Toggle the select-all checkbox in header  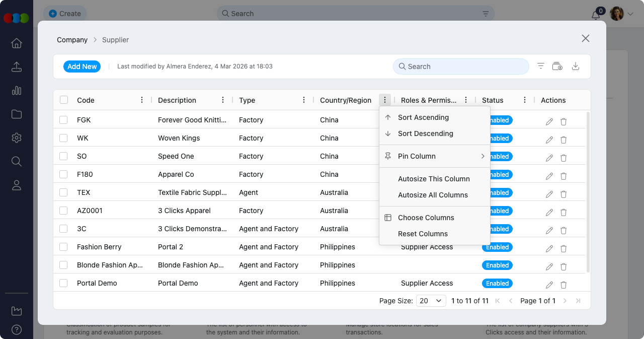[64, 100]
